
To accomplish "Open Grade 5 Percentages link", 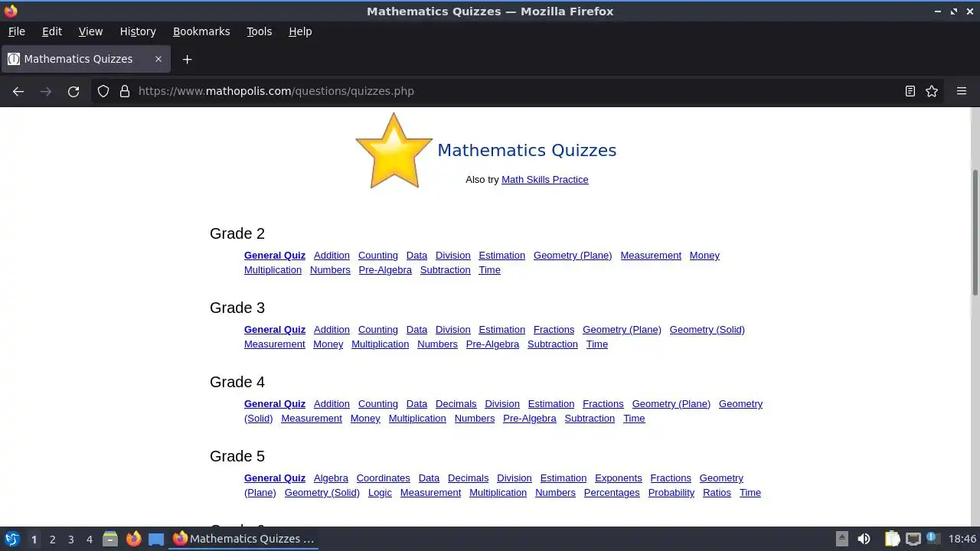I will click(x=612, y=493).
